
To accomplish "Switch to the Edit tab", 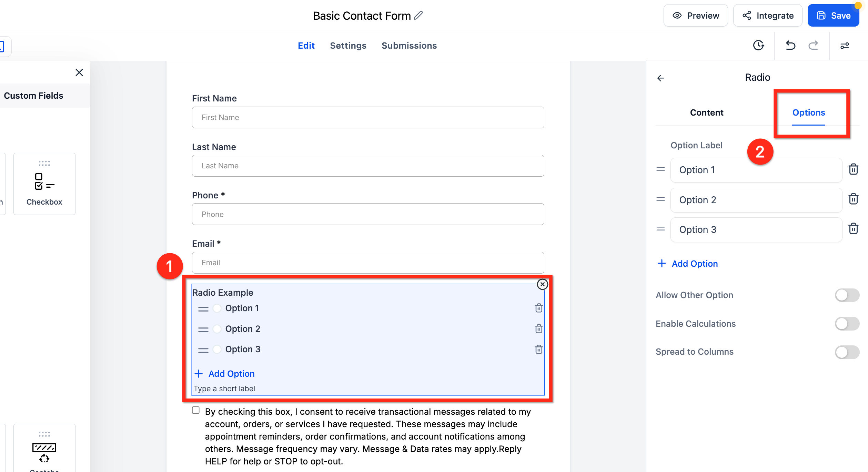I will 306,46.
